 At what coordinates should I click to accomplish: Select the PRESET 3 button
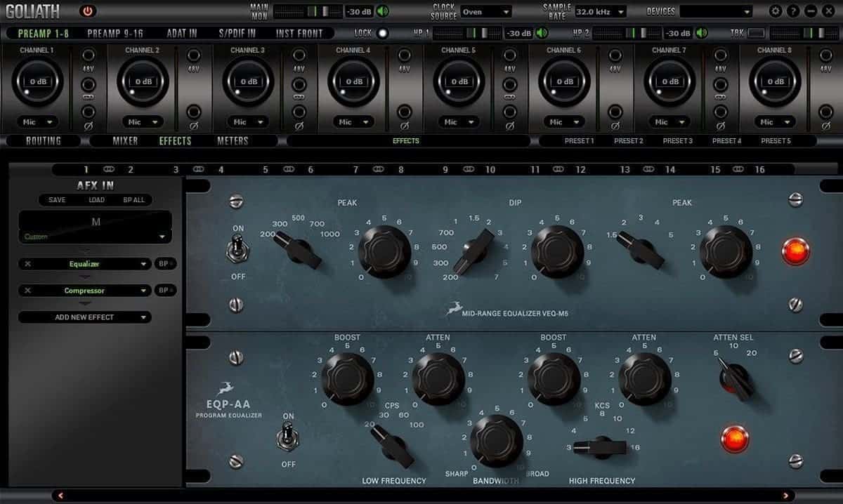(677, 140)
